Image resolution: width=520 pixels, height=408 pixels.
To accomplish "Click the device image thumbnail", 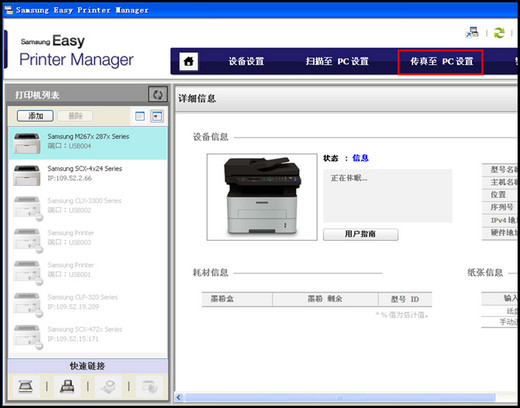I will 262,197.
